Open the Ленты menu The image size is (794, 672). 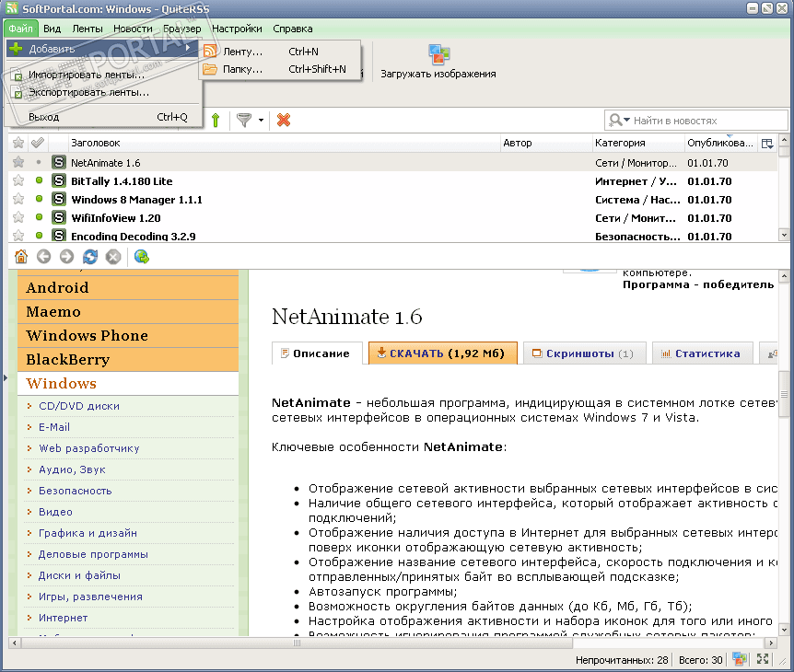tap(88, 29)
